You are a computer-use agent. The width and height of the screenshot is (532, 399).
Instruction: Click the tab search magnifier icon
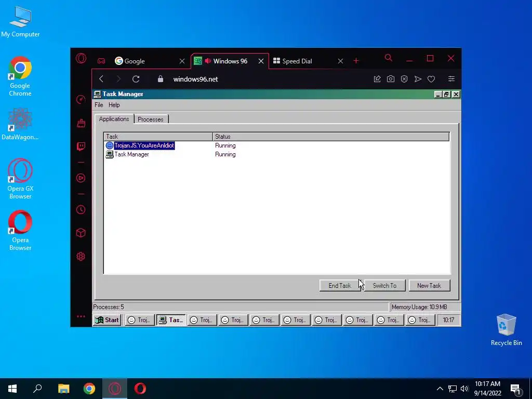point(389,58)
